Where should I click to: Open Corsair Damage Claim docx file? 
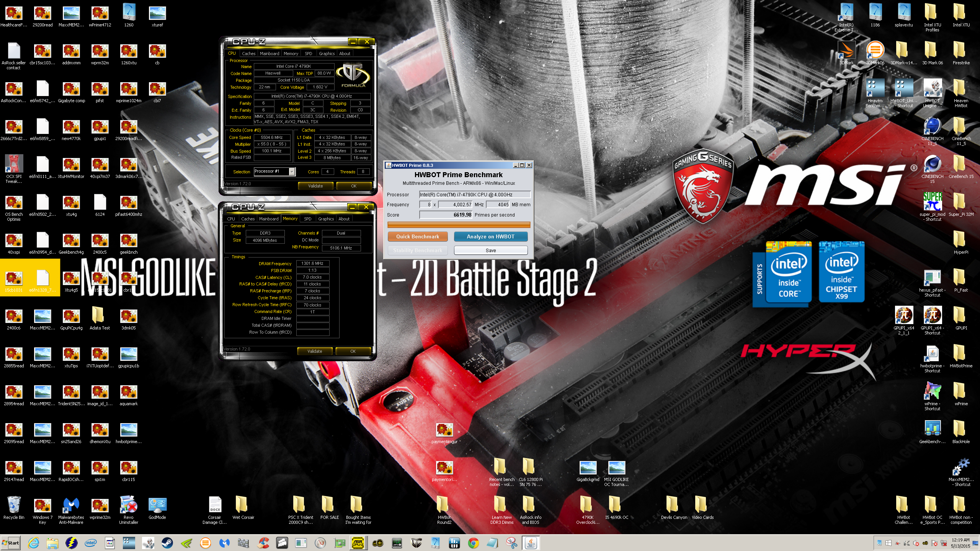pos(215,511)
